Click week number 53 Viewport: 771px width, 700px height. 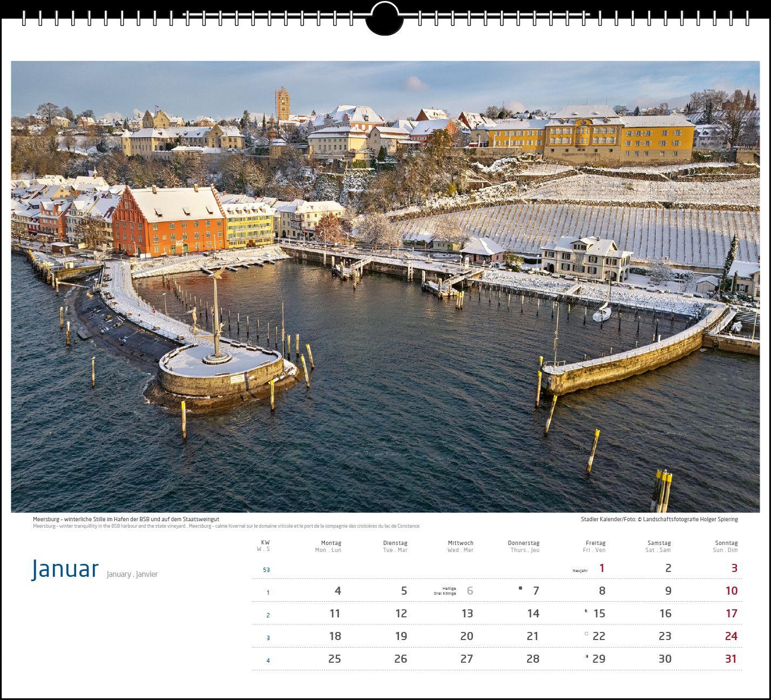pos(267,569)
